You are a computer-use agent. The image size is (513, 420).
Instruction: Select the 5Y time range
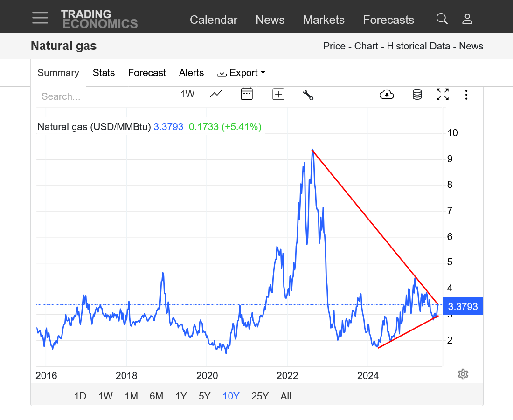(x=204, y=396)
